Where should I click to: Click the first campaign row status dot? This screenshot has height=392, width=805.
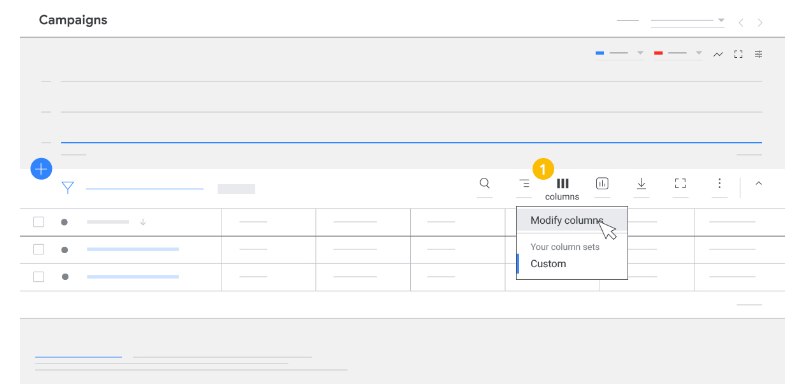(65, 250)
